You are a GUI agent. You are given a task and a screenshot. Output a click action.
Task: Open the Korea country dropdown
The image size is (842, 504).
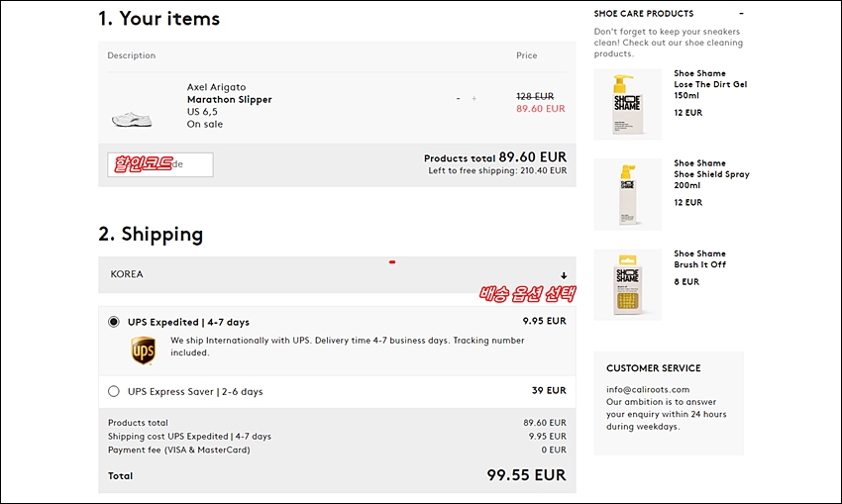click(337, 274)
